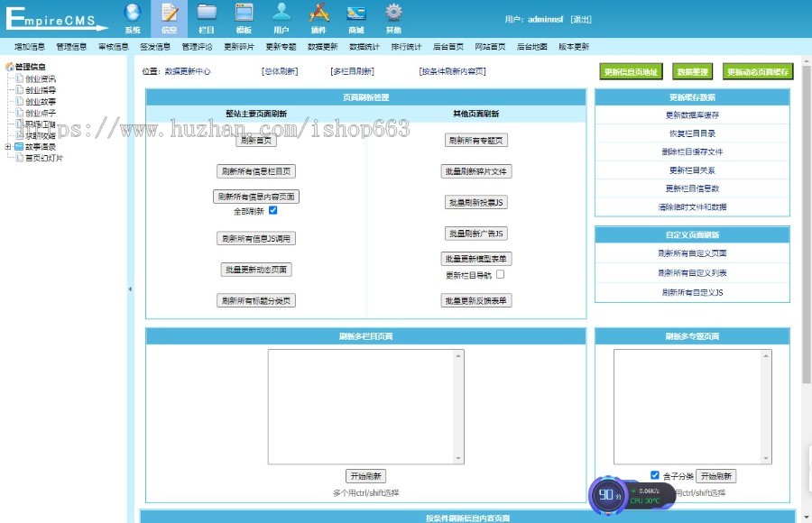
Task: Click the green 更新信息页地址 button
Action: (x=631, y=72)
